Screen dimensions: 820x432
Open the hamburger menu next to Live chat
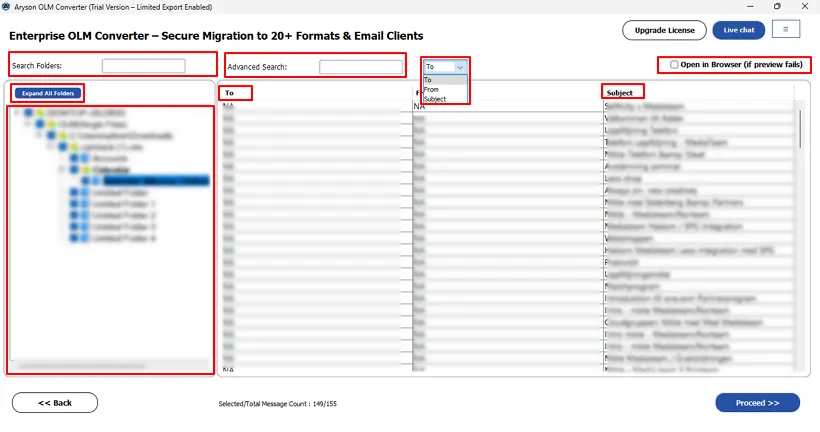point(786,30)
